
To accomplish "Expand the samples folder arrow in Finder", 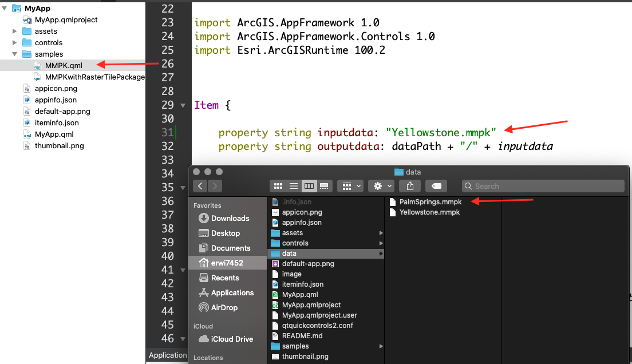I will [x=381, y=346].
